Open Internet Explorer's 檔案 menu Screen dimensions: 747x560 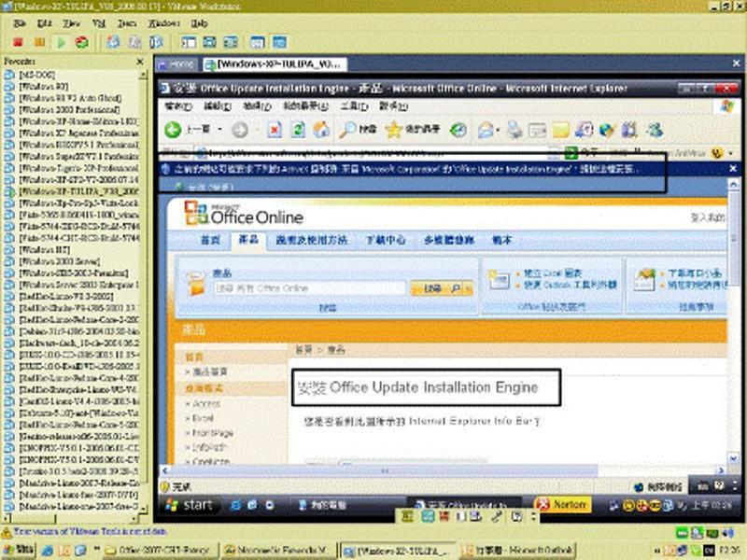[x=178, y=106]
